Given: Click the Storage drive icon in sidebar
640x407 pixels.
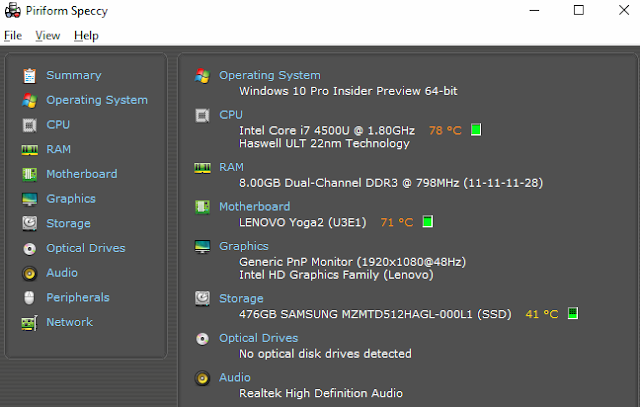Looking at the screenshot, I should point(29,224).
